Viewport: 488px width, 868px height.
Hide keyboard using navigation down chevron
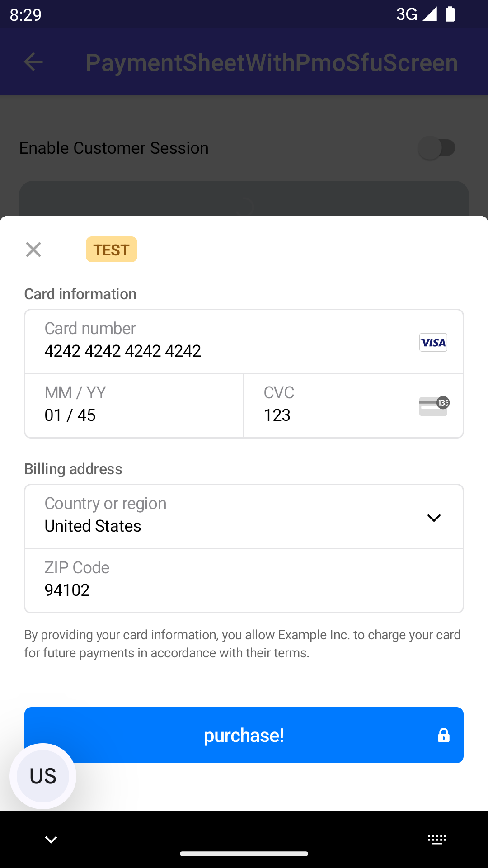coord(51,840)
